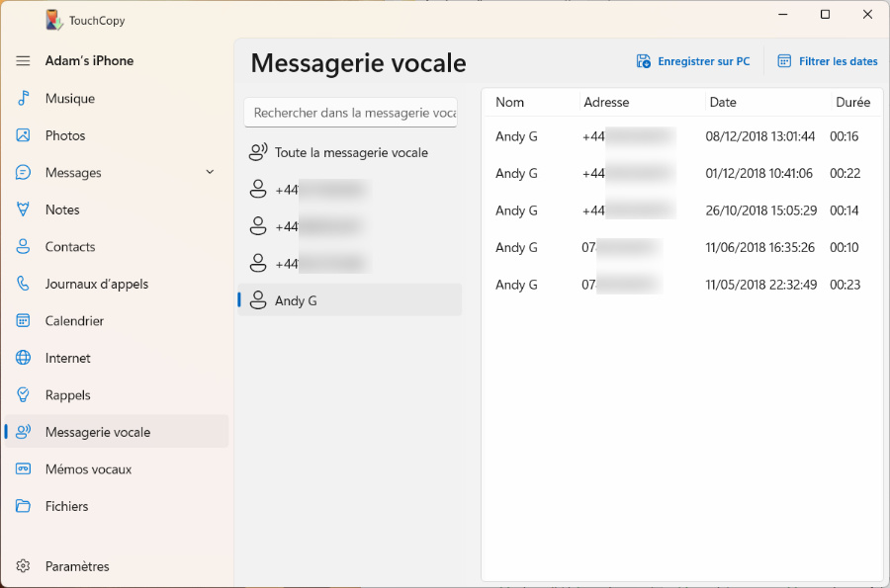Sort voicemails by the Date column
The width and height of the screenshot is (890, 588).
pos(723,102)
